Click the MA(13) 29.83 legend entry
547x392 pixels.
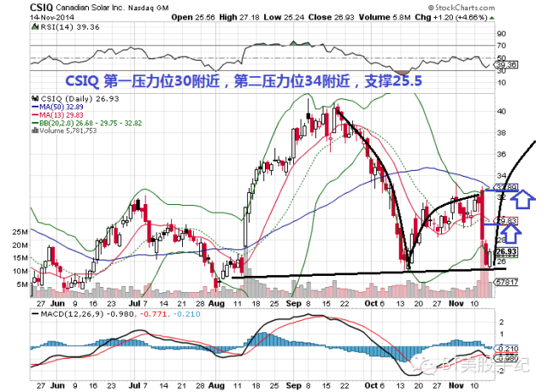click(x=57, y=115)
